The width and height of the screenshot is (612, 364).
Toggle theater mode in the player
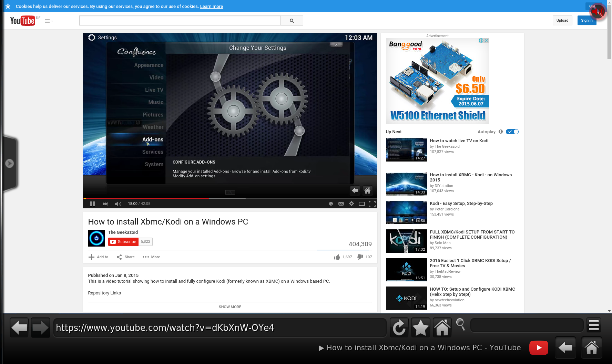click(x=361, y=204)
